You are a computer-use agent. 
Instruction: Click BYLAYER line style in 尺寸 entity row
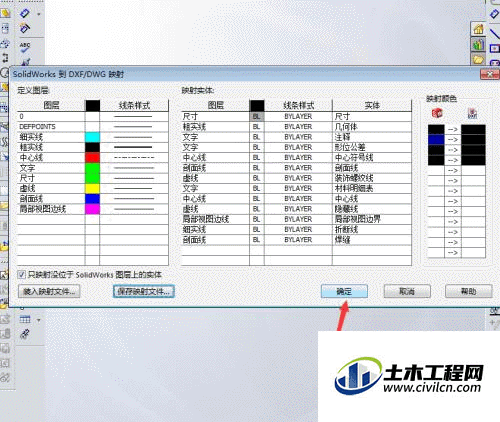(x=298, y=116)
